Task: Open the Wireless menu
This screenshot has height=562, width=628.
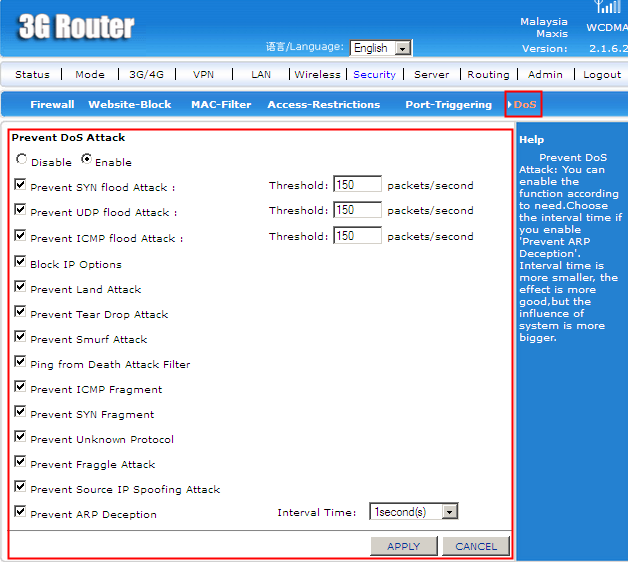Action: click(x=317, y=74)
